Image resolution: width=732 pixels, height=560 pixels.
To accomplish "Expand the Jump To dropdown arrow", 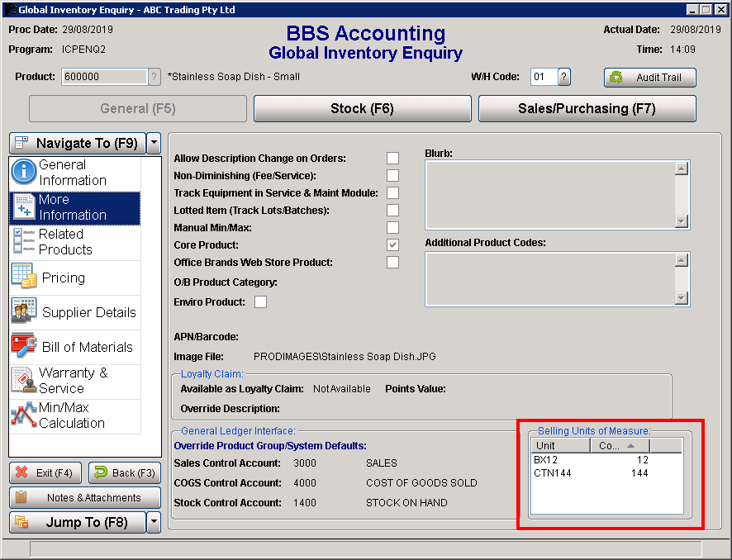I will click(154, 522).
